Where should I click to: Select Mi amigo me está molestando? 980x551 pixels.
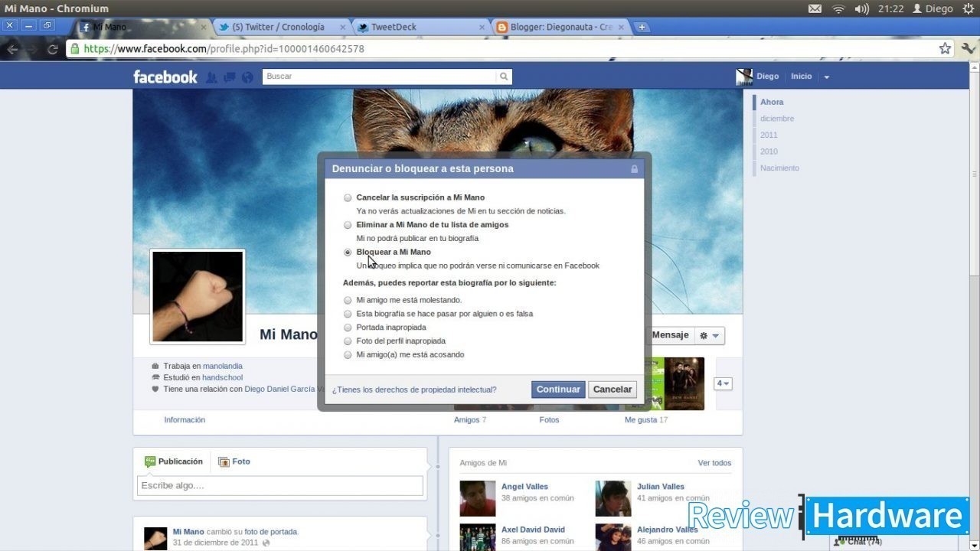348,300
